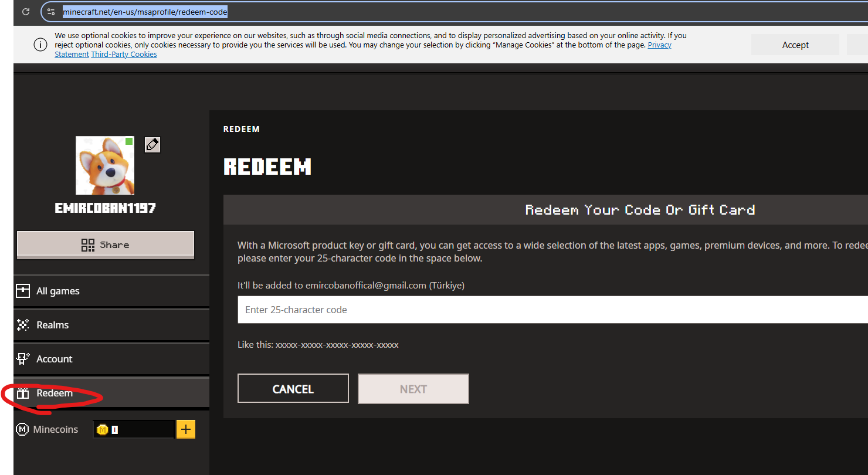Cancel the code redemption

(293, 389)
